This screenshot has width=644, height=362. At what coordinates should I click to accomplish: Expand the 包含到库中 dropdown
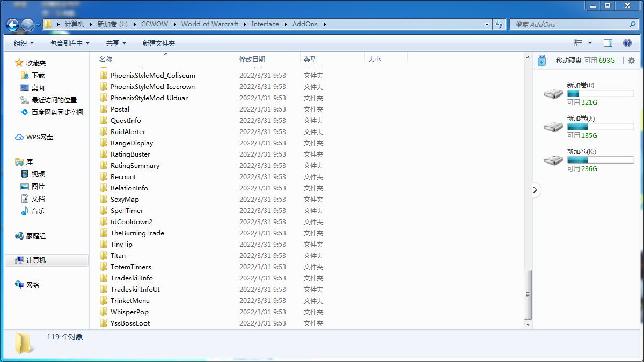70,43
